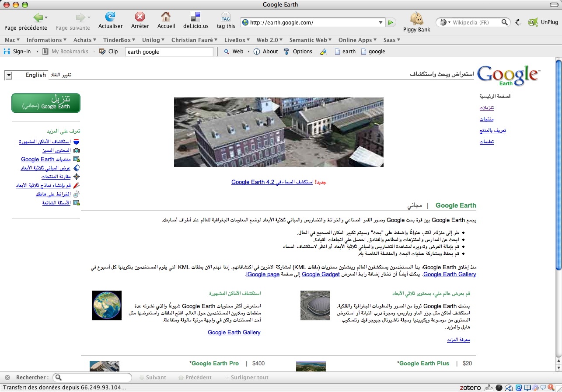Focus the 'earth google' search field
562x392 pixels.
pos(169,52)
